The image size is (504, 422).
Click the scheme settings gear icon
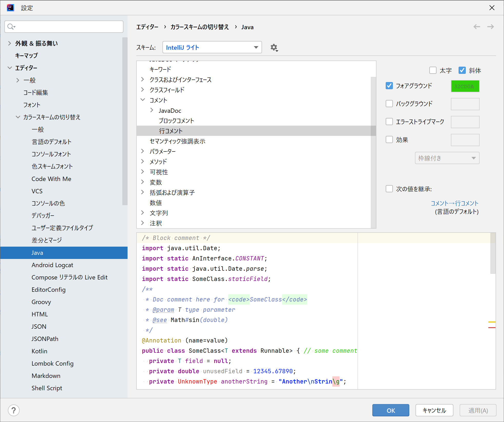click(274, 47)
